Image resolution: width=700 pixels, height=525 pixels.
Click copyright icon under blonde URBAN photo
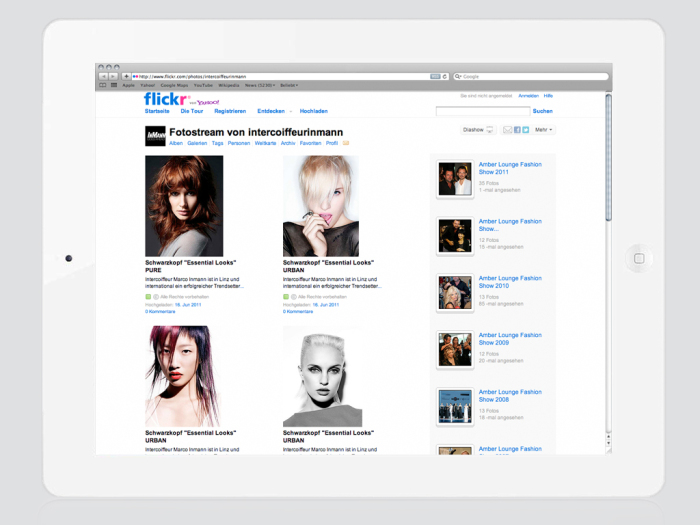point(294,296)
